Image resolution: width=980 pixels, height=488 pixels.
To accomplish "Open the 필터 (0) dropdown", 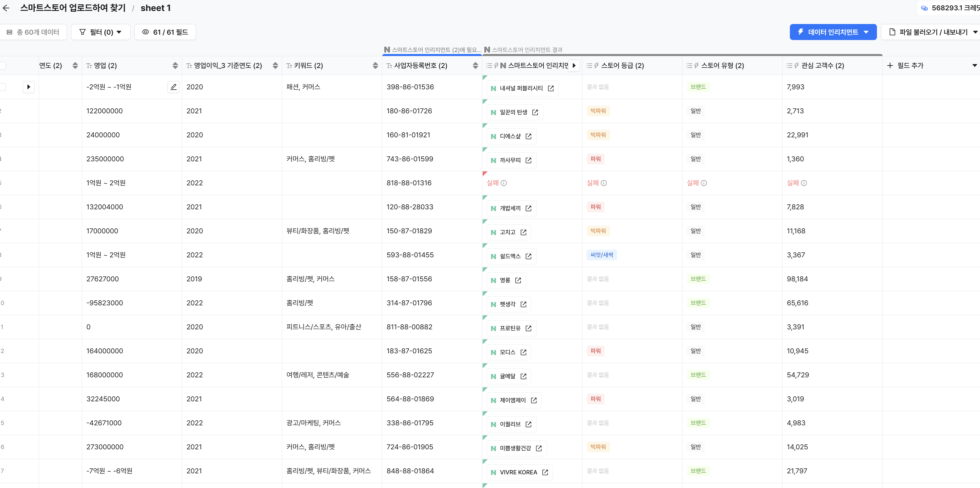I will tap(101, 32).
